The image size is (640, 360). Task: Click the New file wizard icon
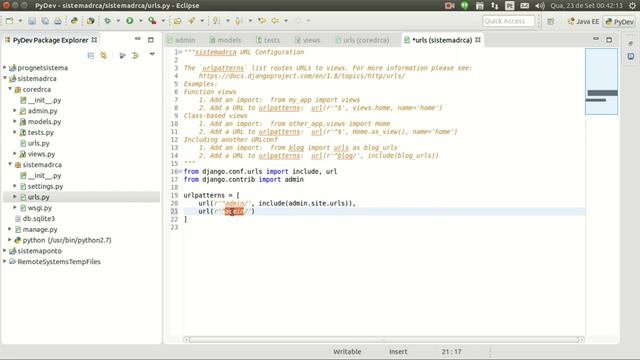(x=9, y=20)
